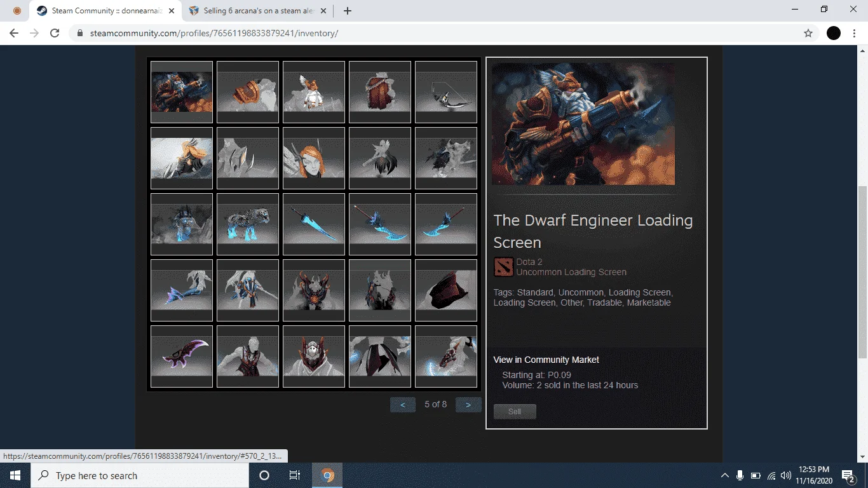
Task: Go to next inventory page
Action: tap(468, 405)
